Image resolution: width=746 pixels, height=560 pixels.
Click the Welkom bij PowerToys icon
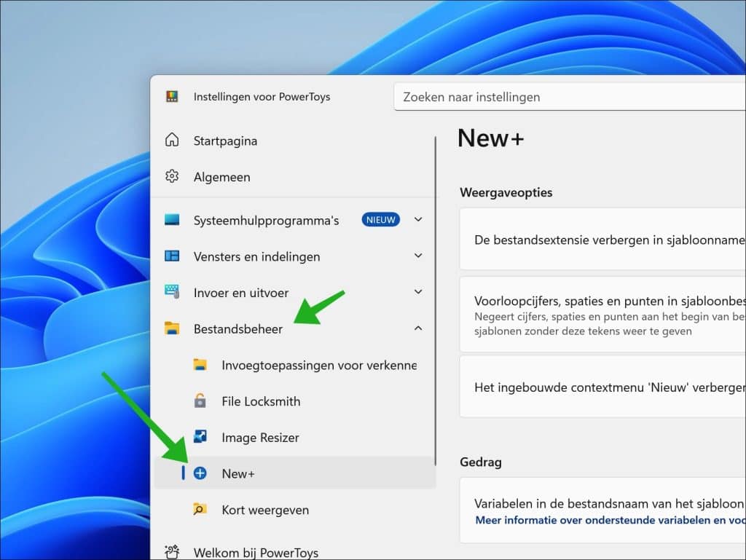pos(172,552)
